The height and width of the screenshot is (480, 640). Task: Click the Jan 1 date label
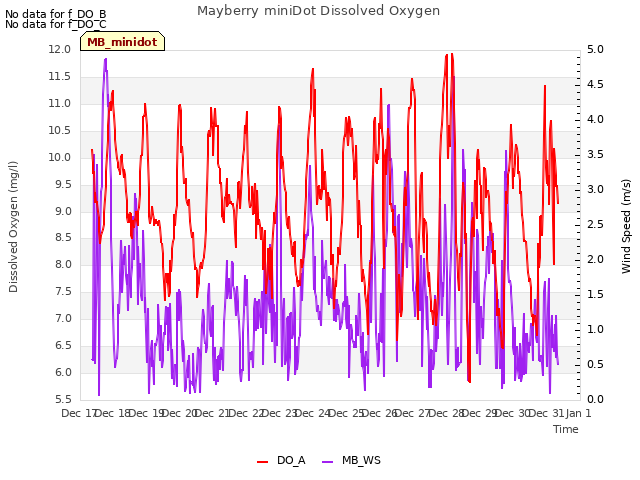point(578,413)
